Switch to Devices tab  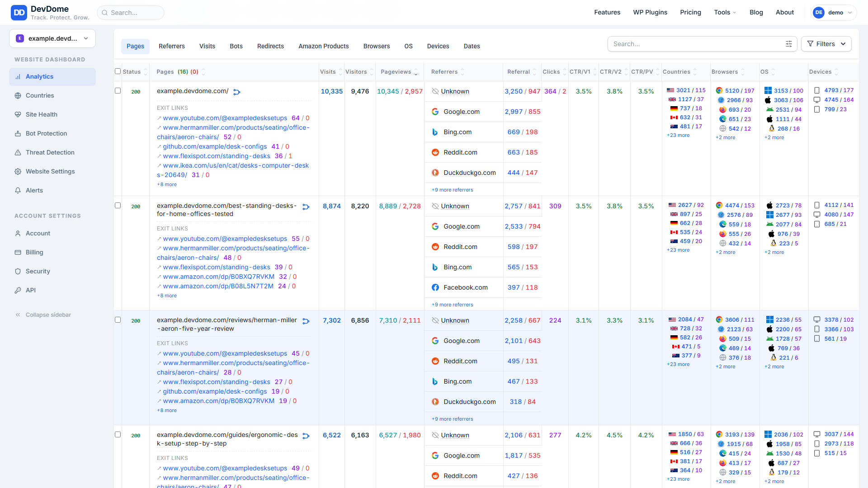point(438,46)
